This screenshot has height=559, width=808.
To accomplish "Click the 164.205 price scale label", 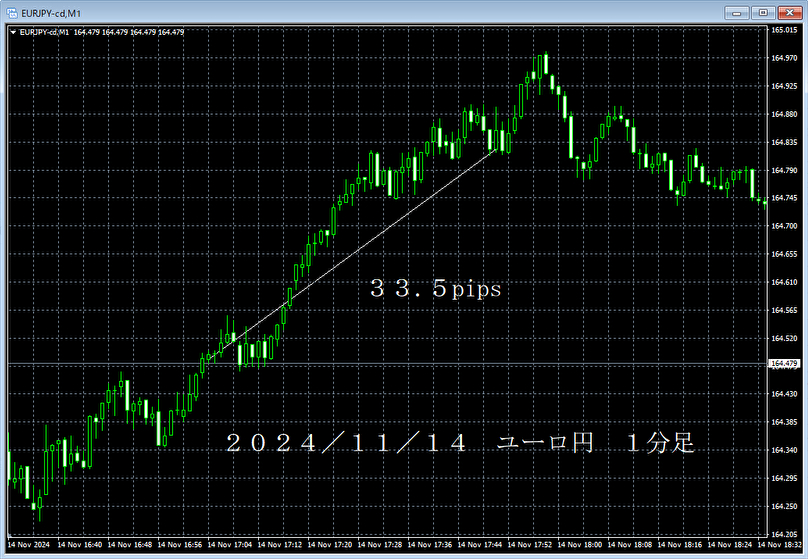I will 784,534.
